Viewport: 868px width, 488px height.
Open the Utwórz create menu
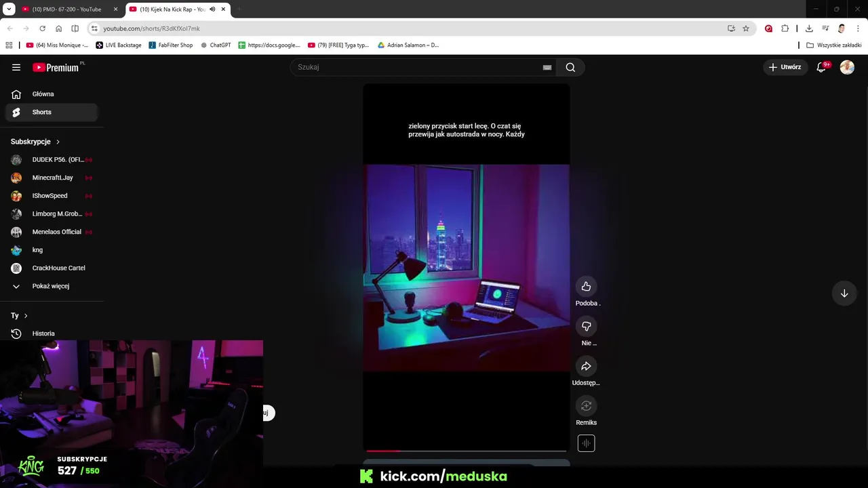pos(785,67)
